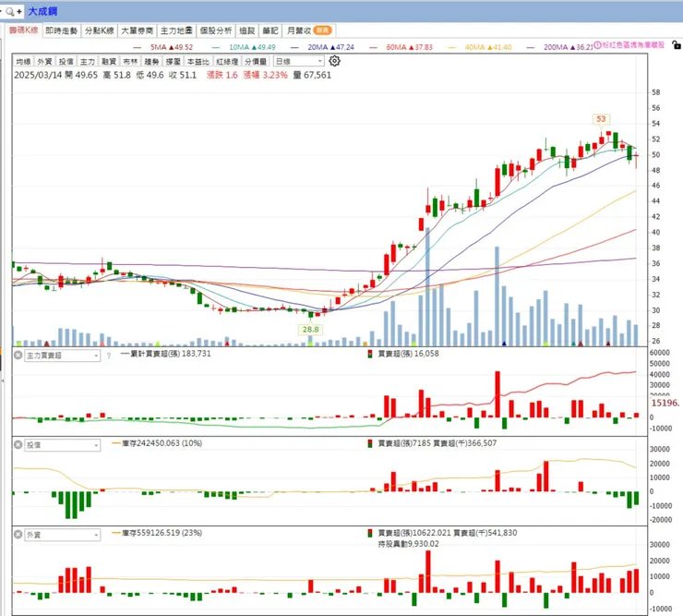
Task: Toggle the 分價量 volume-by-price button
Action: (256, 62)
